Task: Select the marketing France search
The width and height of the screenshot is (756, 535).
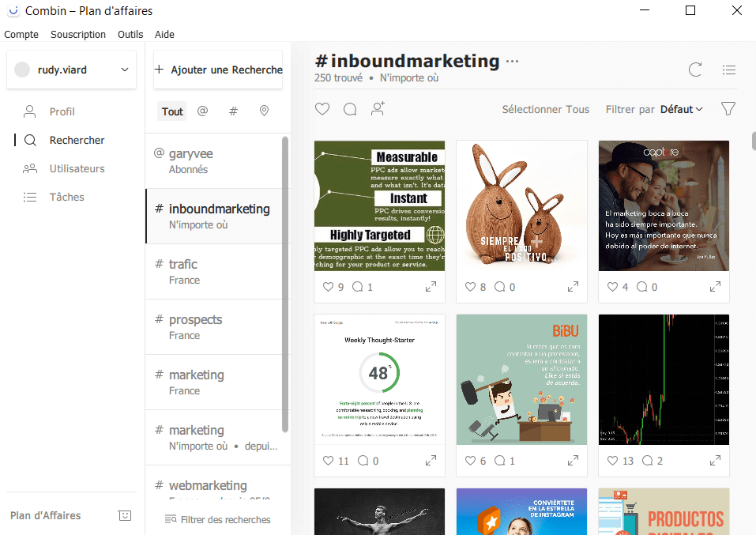Action: coord(213,382)
